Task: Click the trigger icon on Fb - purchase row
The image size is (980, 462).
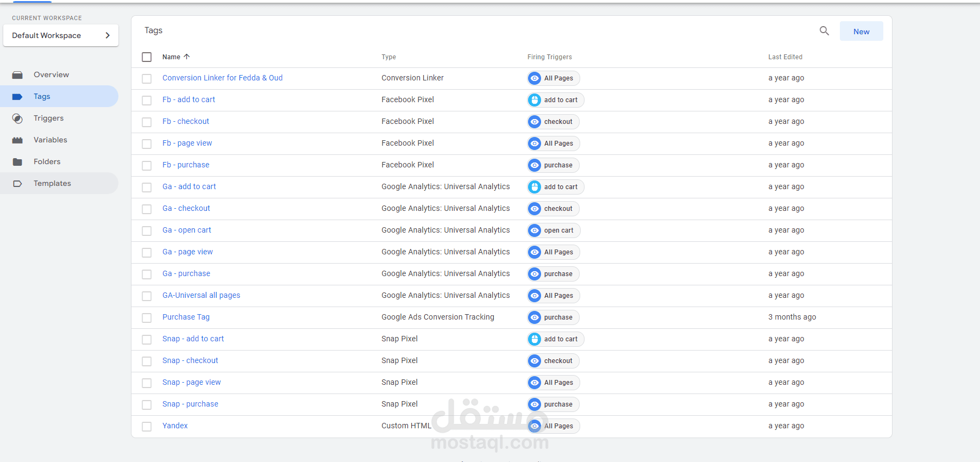Action: (x=535, y=165)
